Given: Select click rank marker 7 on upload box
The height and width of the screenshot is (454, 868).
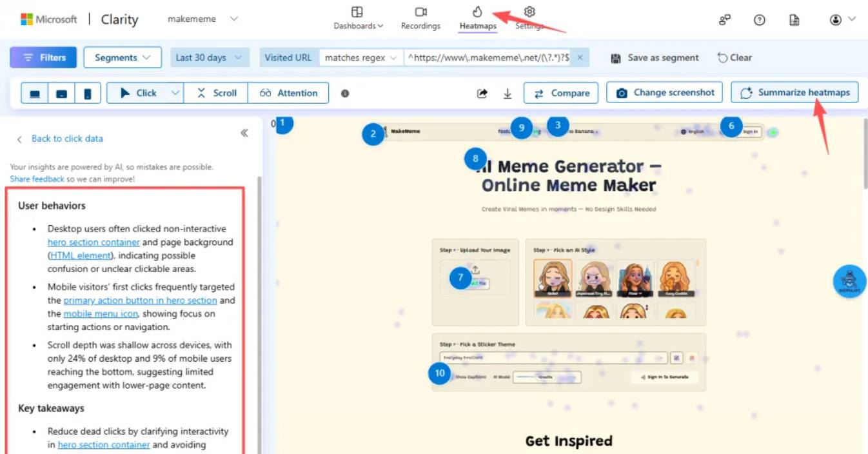Looking at the screenshot, I should point(460,278).
